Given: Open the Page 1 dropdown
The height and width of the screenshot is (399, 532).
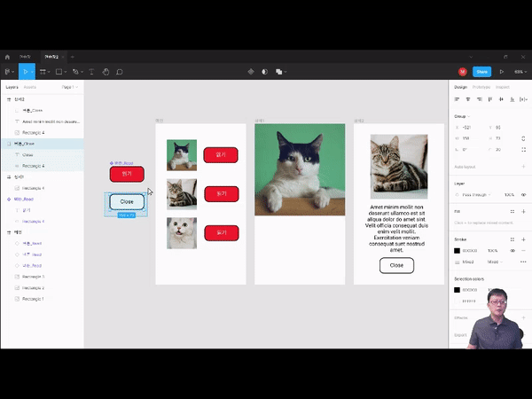Looking at the screenshot, I should point(69,87).
